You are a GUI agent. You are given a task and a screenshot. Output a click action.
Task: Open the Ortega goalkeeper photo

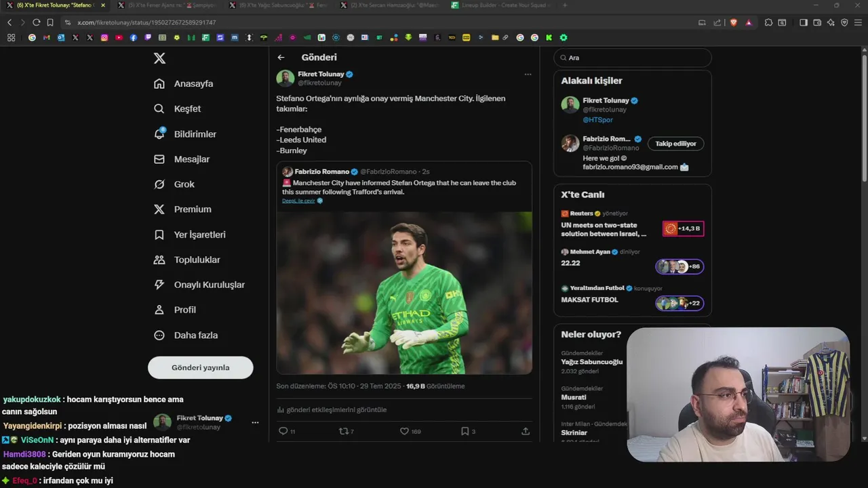(404, 293)
